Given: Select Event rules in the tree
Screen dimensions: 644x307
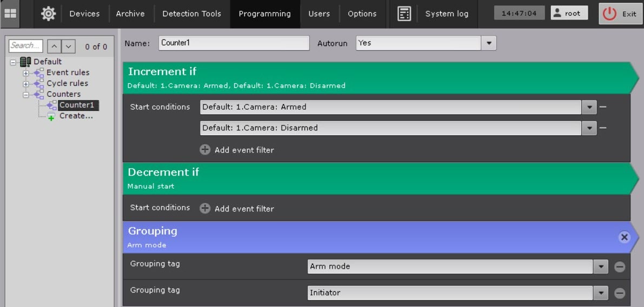Looking at the screenshot, I should (68, 72).
